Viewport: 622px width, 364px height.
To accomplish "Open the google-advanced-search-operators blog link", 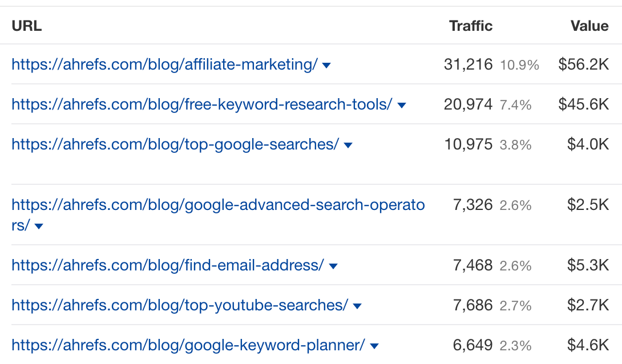I will (218, 215).
